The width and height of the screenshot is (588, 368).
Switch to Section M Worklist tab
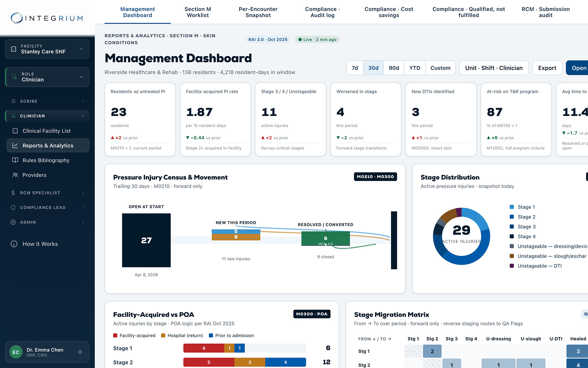(x=198, y=12)
